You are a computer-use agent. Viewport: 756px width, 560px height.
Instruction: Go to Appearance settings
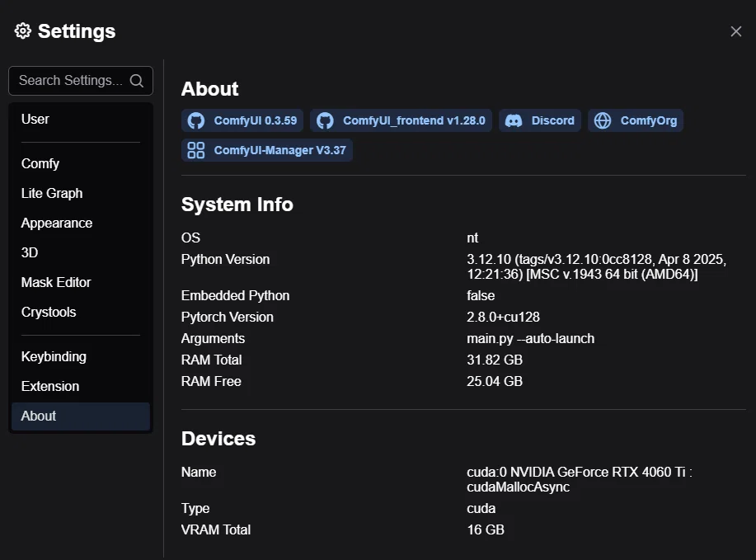pyautogui.click(x=81, y=223)
